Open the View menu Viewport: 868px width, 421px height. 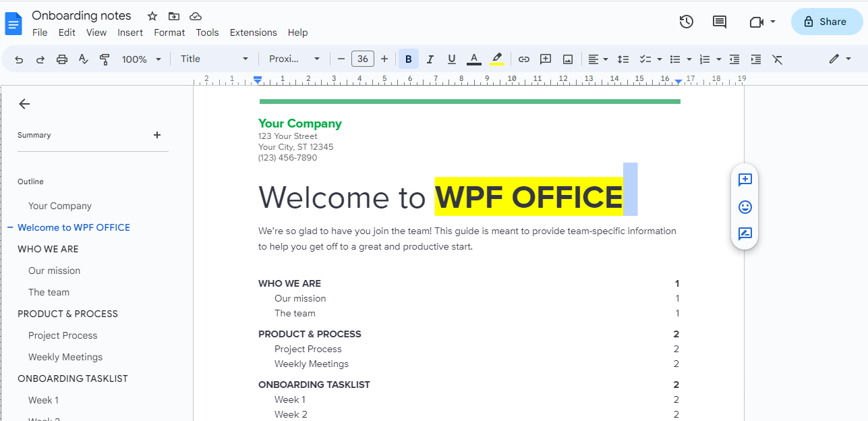click(96, 32)
